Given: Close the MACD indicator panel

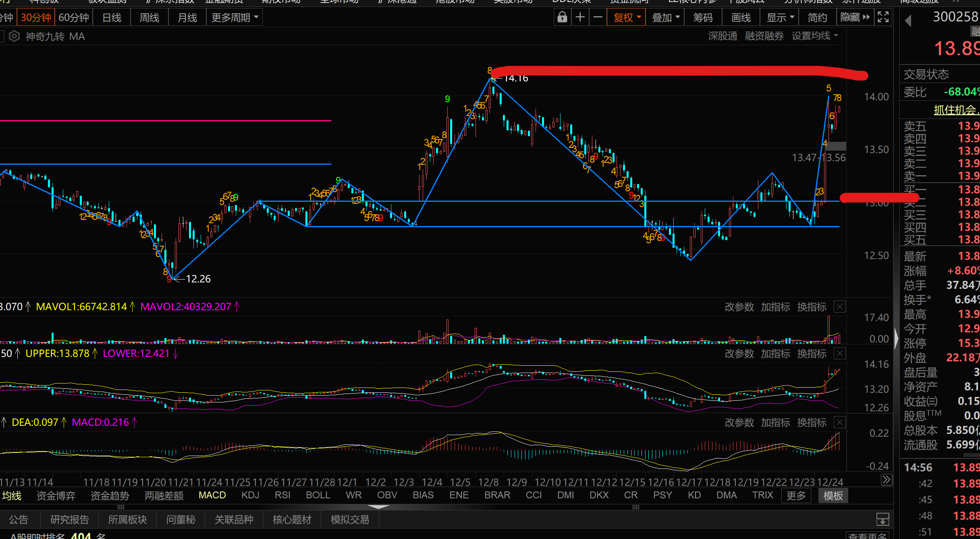Looking at the screenshot, I should (840, 423).
